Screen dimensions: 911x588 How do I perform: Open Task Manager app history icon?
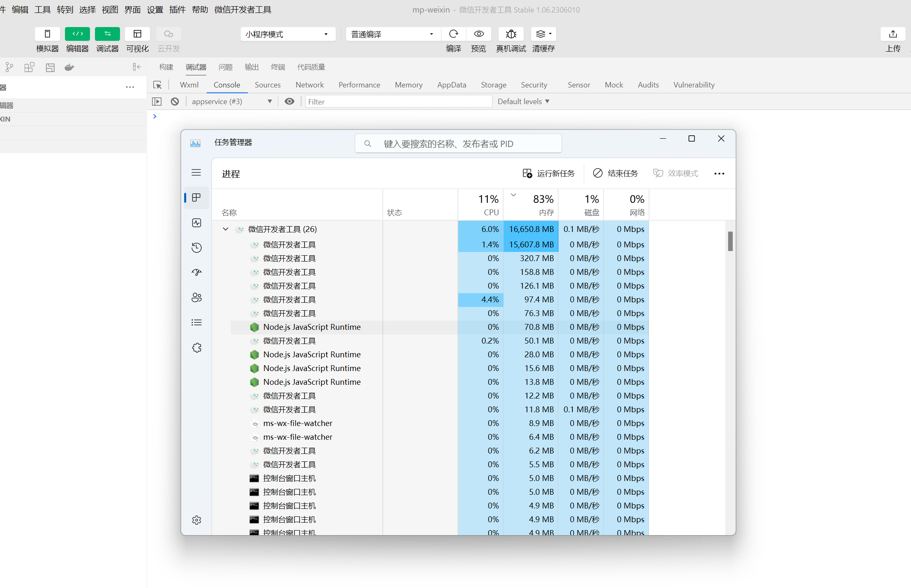(x=197, y=248)
